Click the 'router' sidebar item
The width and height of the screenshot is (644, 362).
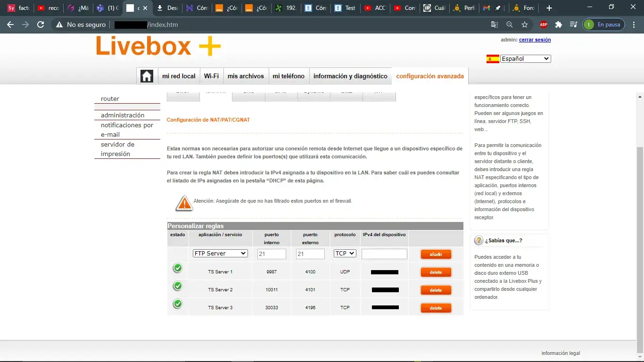110,99
